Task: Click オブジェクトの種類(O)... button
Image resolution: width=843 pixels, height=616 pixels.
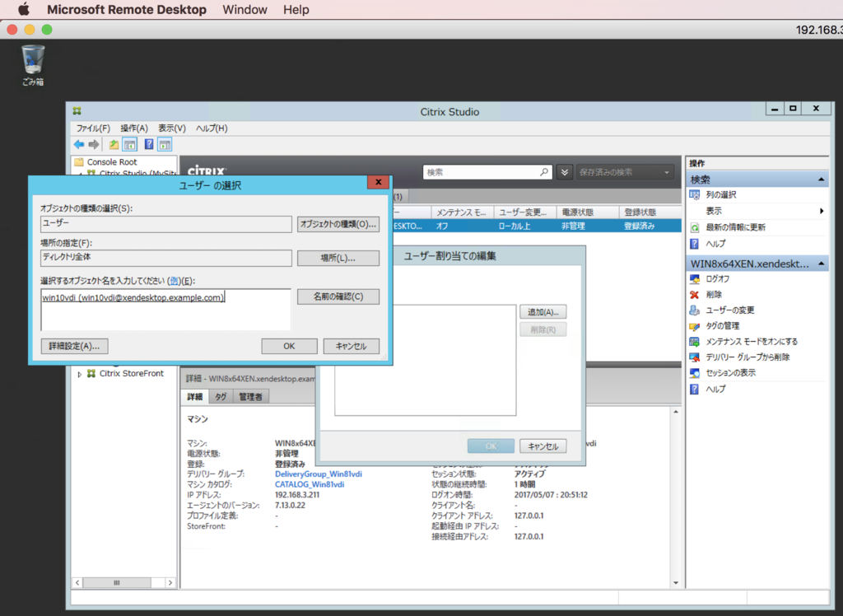Action: [x=338, y=224]
